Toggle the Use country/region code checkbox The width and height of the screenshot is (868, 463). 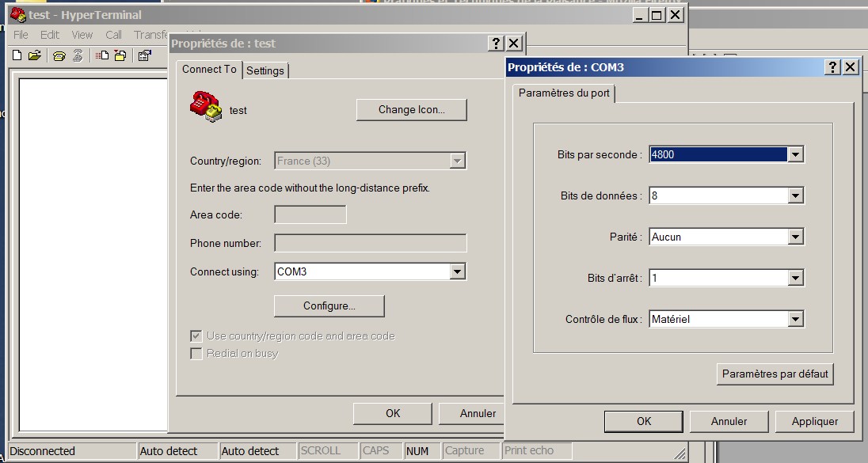click(x=196, y=336)
